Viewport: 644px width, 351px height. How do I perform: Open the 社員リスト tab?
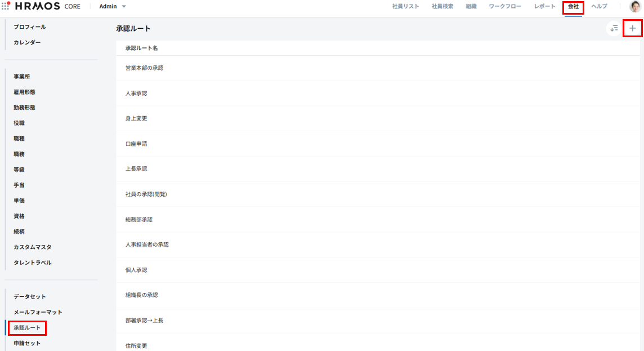pyautogui.click(x=405, y=7)
